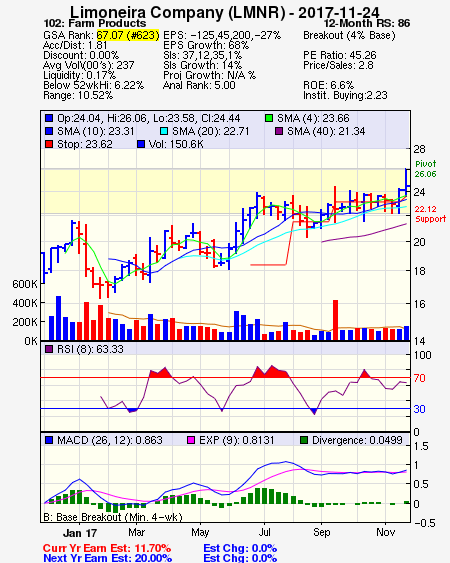The height and width of the screenshot is (563, 450).
Task: Click the blue RSI 30 oversold level label
Action: coord(419,409)
